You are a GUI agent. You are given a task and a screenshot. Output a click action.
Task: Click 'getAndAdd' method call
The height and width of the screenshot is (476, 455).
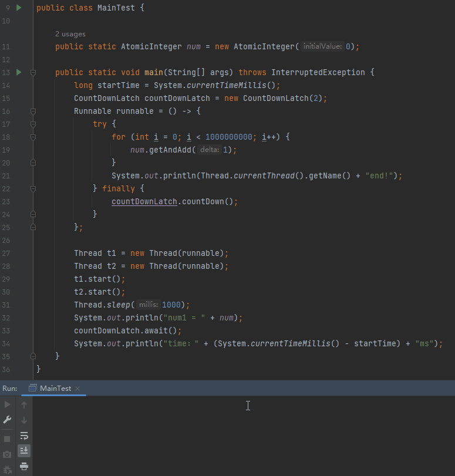[170, 150]
